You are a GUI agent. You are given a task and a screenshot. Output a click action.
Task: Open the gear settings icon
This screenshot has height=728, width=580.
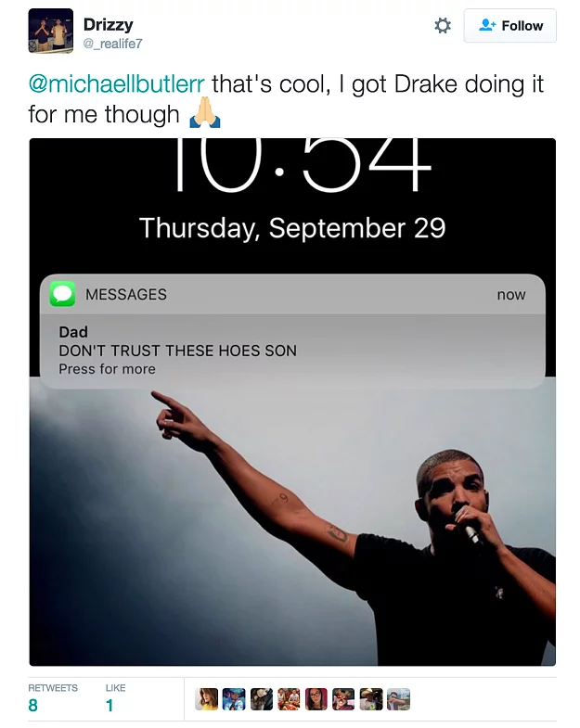[x=442, y=26]
